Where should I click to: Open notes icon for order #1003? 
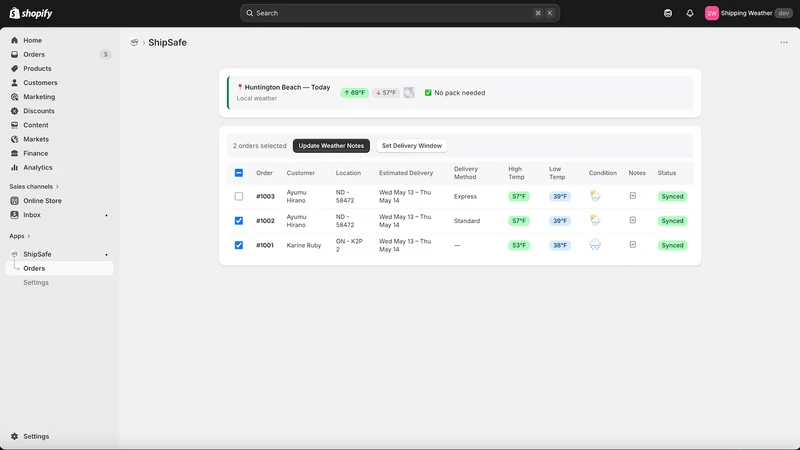tap(633, 195)
